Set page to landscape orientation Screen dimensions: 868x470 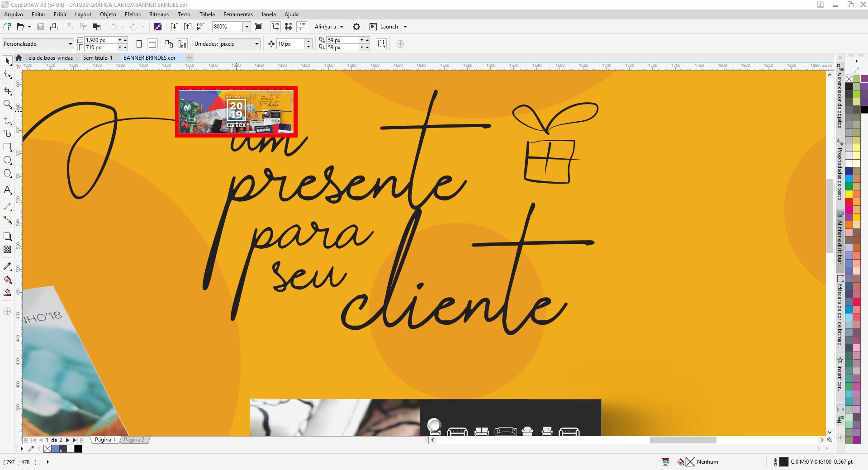tap(152, 44)
